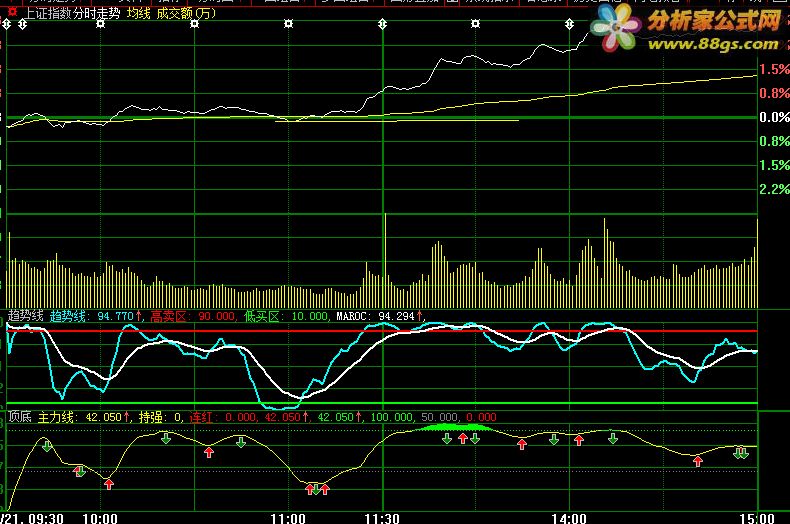The image size is (790, 524).
Task: Click the 15:00 time axis label
Action: click(757, 518)
